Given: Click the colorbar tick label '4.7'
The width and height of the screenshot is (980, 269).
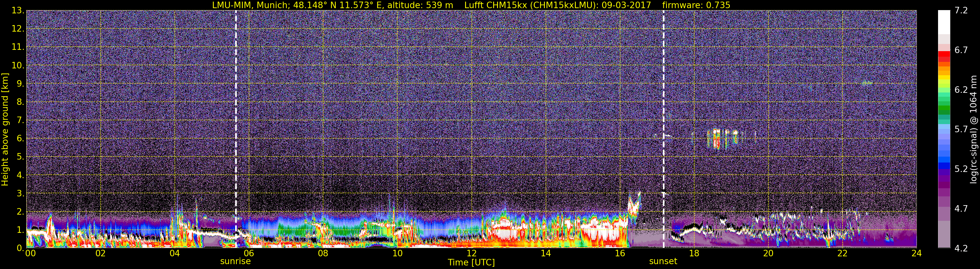Looking at the screenshot, I should [961, 209].
